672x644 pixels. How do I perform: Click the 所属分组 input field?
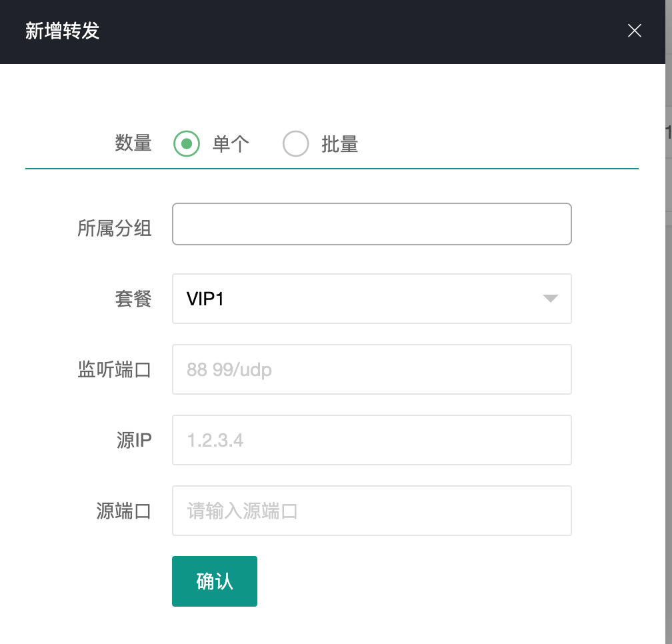point(371,224)
